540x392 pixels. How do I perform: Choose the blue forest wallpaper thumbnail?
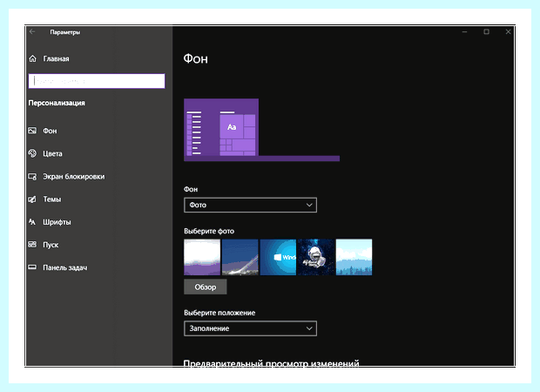coord(354,257)
